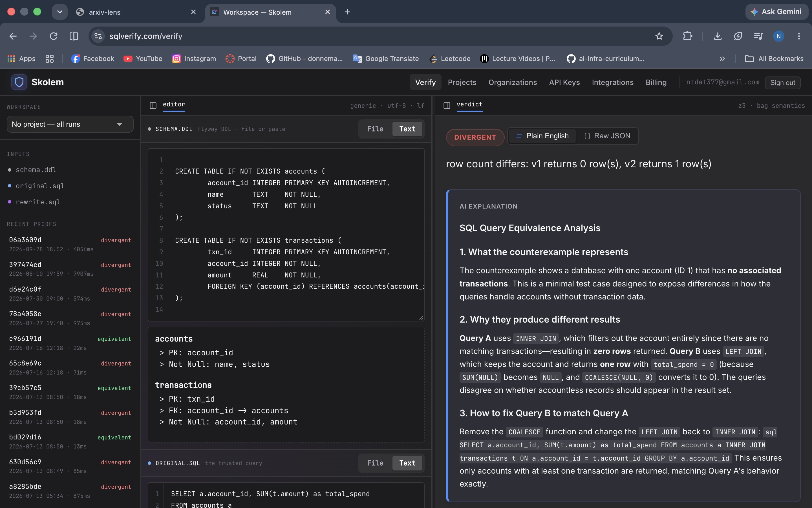812x508 pixels.
Task: Show more bookmarks with the double chevron
Action: point(722,58)
